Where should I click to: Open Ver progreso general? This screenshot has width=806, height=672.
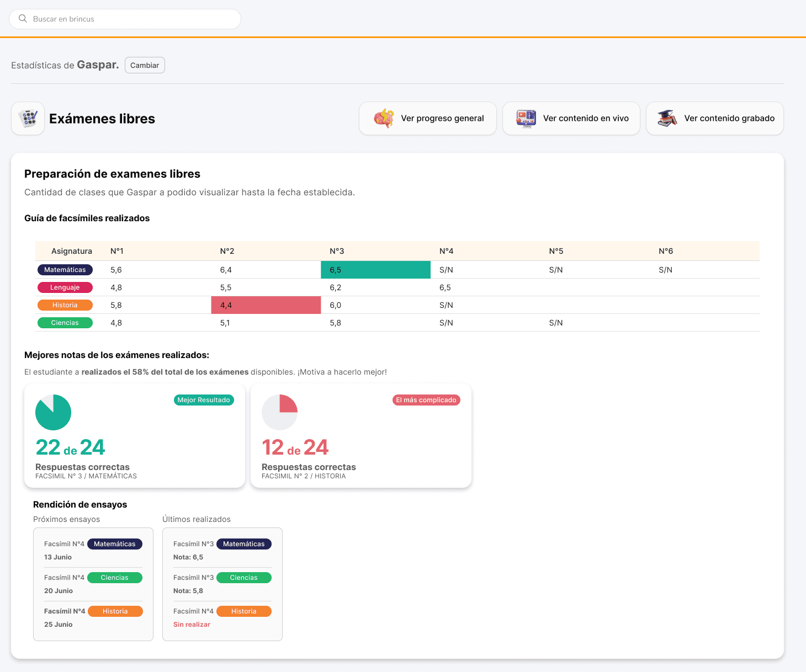428,118
